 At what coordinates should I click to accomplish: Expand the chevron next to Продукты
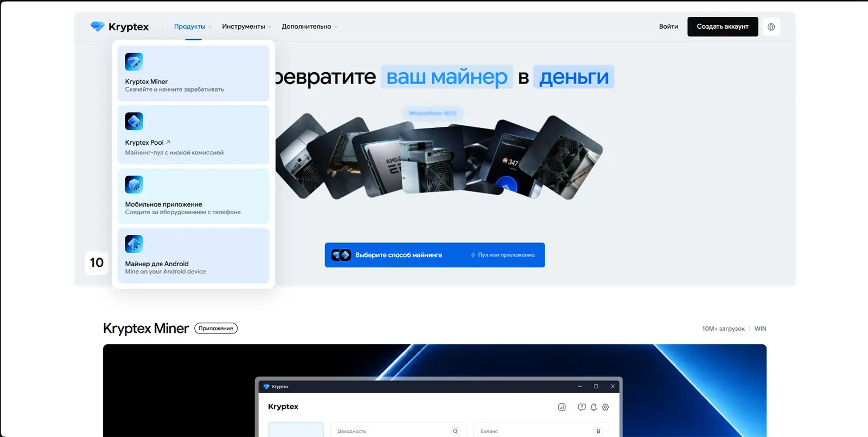tap(210, 27)
